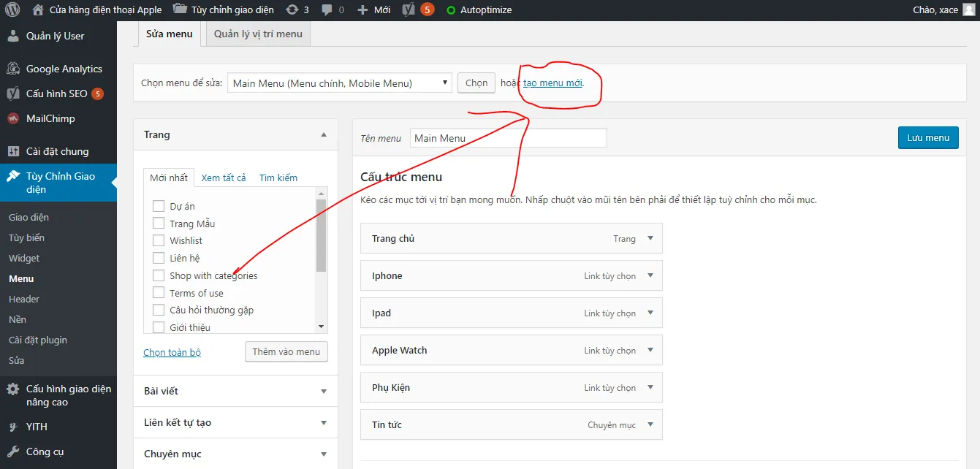
Task: Tick the Liên hệ page checkbox
Action: pos(158,258)
